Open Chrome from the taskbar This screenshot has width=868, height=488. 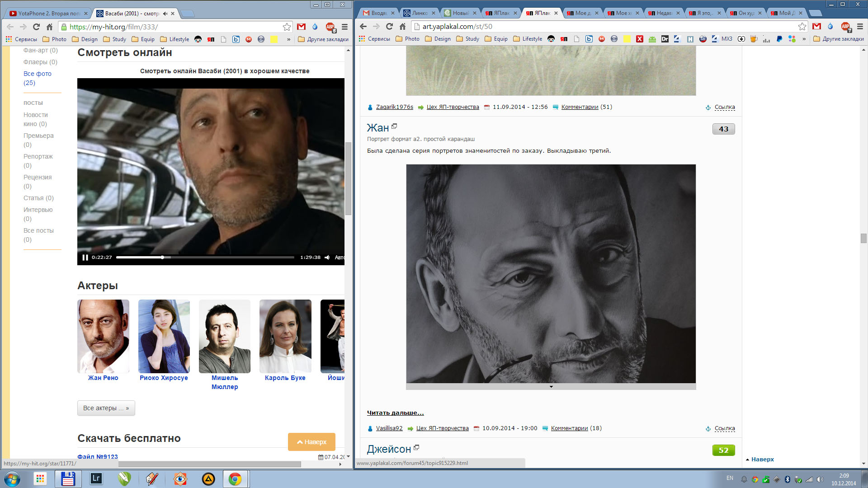click(x=235, y=479)
